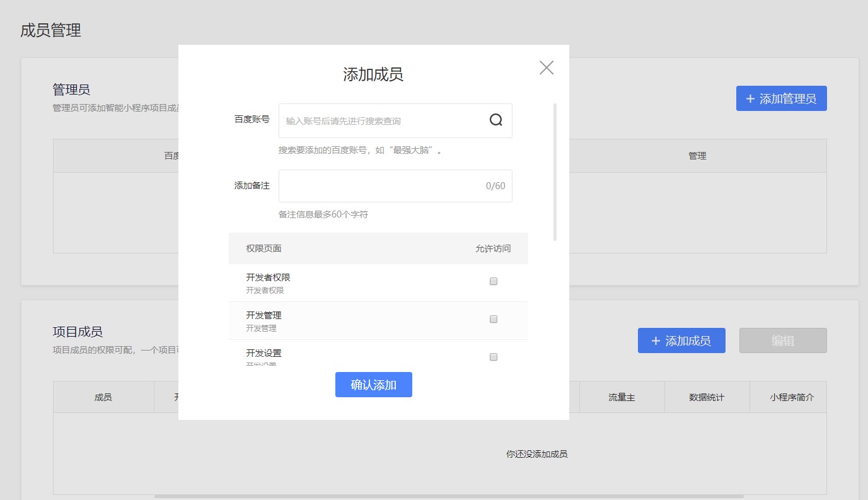Click the 备注信息最多60个字符 hint text
868x500 pixels.
click(323, 214)
